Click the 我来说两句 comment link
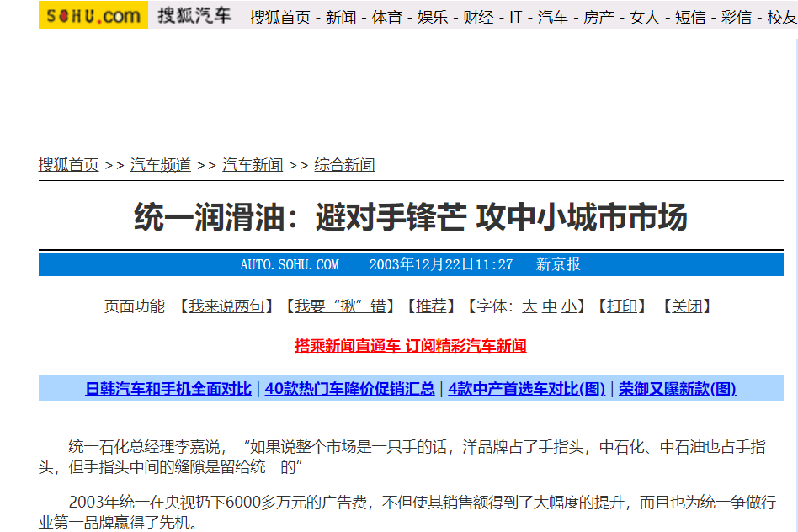The height and width of the screenshot is (532, 798). [226, 306]
